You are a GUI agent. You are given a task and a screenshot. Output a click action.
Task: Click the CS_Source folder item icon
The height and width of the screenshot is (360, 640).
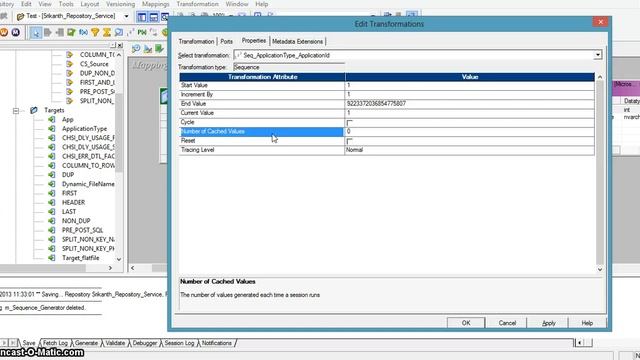[69, 64]
